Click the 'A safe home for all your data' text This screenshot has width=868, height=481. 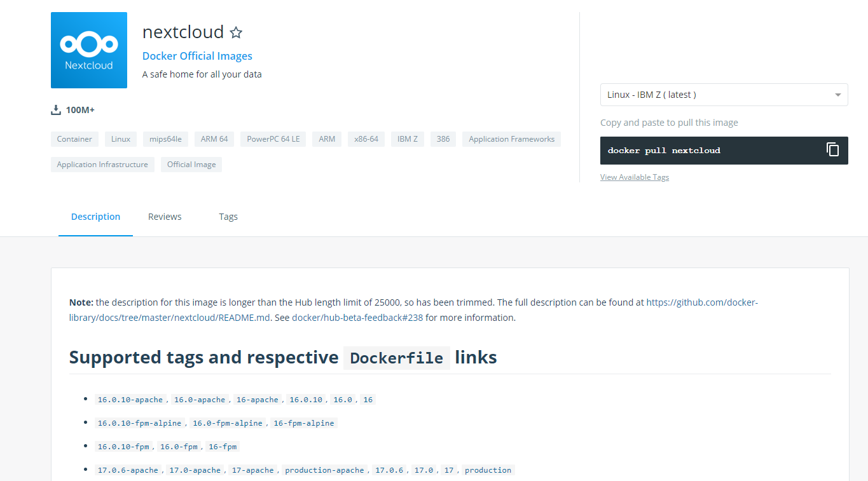coord(202,74)
